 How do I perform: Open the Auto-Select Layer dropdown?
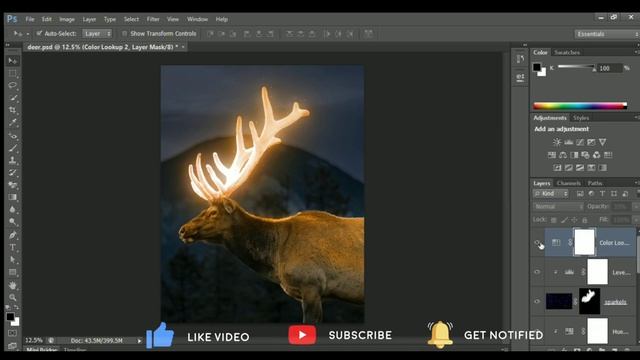pyautogui.click(x=97, y=33)
